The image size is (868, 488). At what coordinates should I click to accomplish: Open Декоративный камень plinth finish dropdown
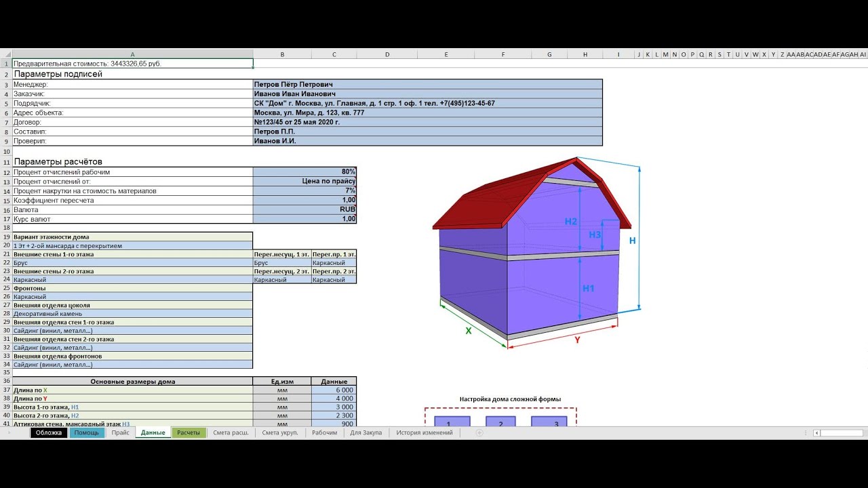click(132, 313)
